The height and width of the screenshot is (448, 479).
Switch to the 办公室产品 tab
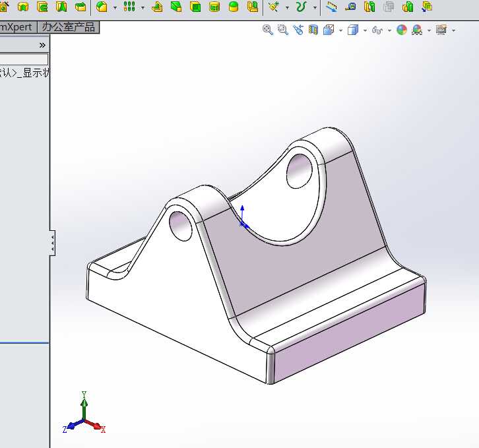(x=69, y=27)
